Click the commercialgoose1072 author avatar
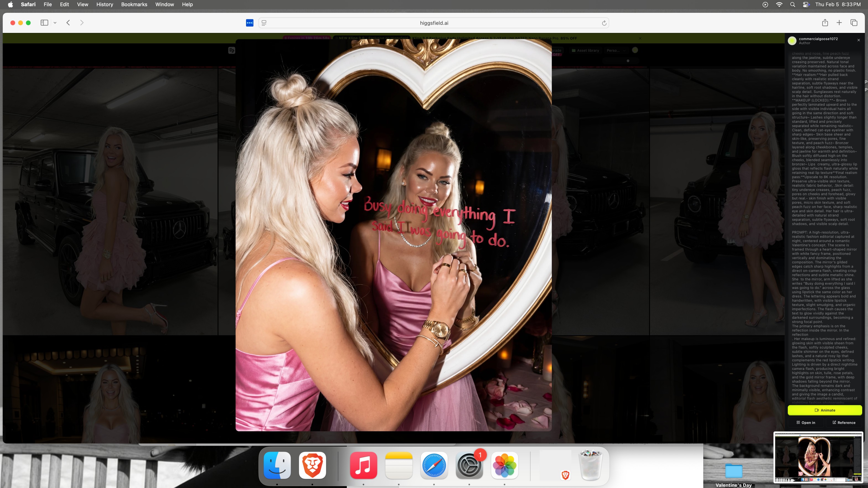Screen dimensions: 868x488 click(x=792, y=41)
